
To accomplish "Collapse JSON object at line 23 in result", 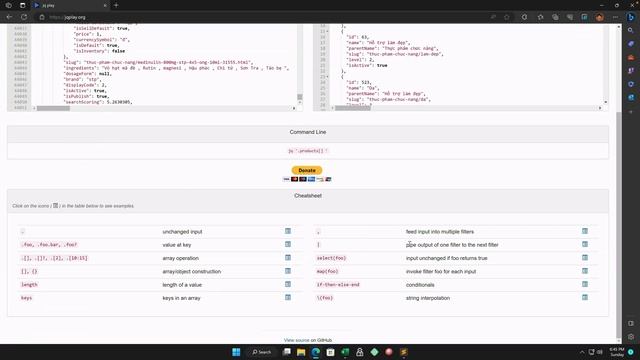I will [x=327, y=76].
